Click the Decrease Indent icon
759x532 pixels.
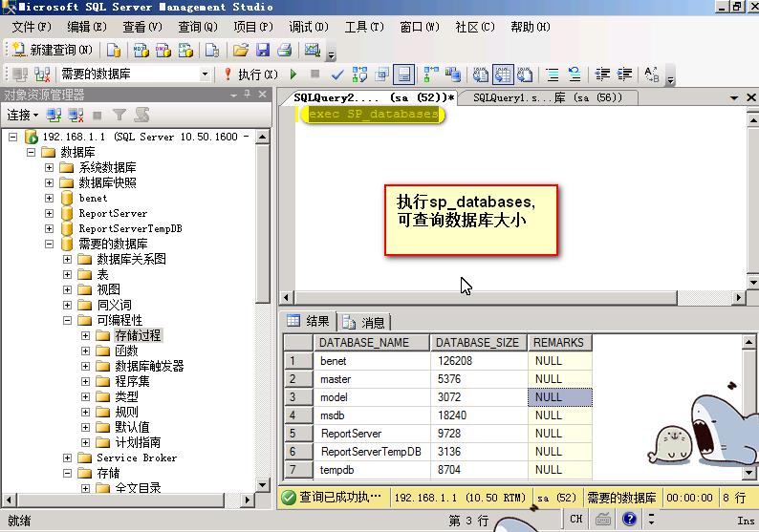[602, 74]
